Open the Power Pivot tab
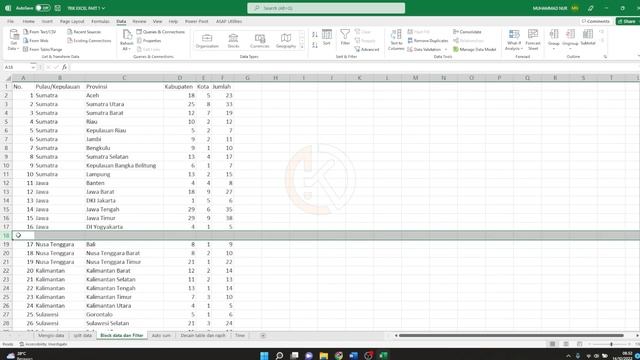 (x=196, y=21)
